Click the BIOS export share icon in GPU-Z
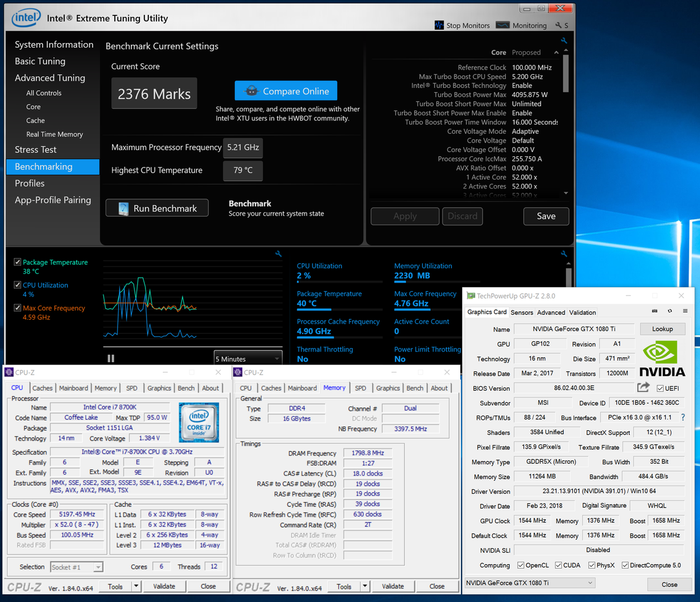Image resolution: width=700 pixels, height=602 pixels. pos(644,387)
